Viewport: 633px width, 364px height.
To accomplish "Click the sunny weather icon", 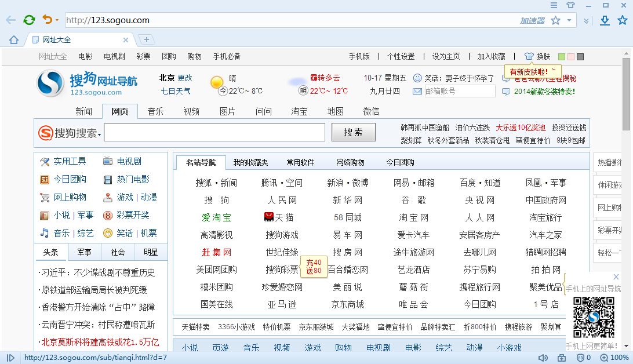I will [x=217, y=82].
